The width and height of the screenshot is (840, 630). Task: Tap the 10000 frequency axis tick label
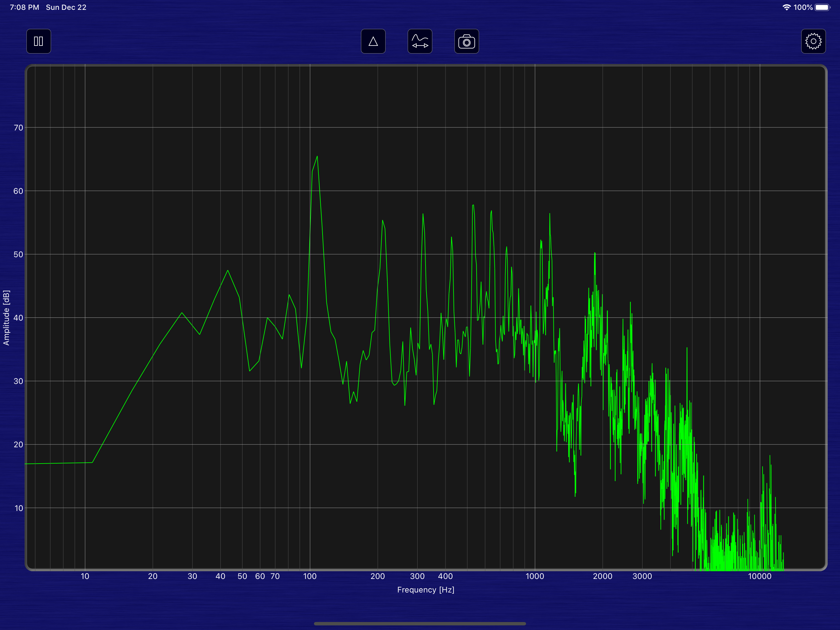(759, 576)
